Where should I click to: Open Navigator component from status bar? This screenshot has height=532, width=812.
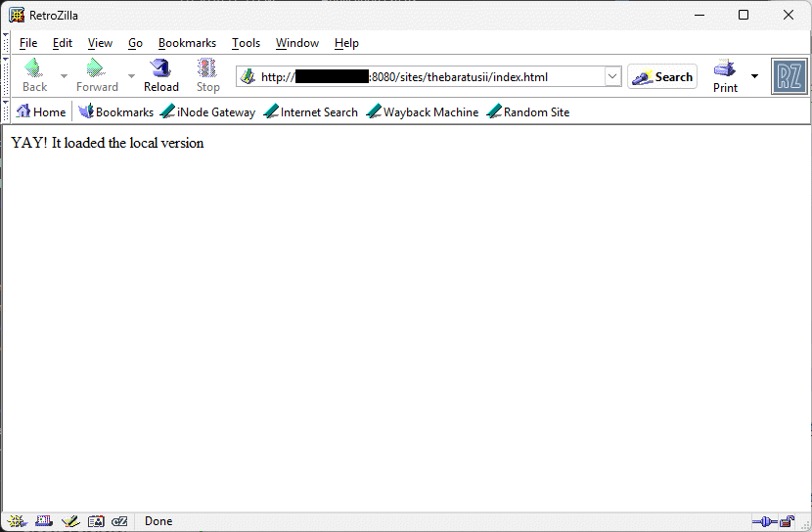(17, 521)
